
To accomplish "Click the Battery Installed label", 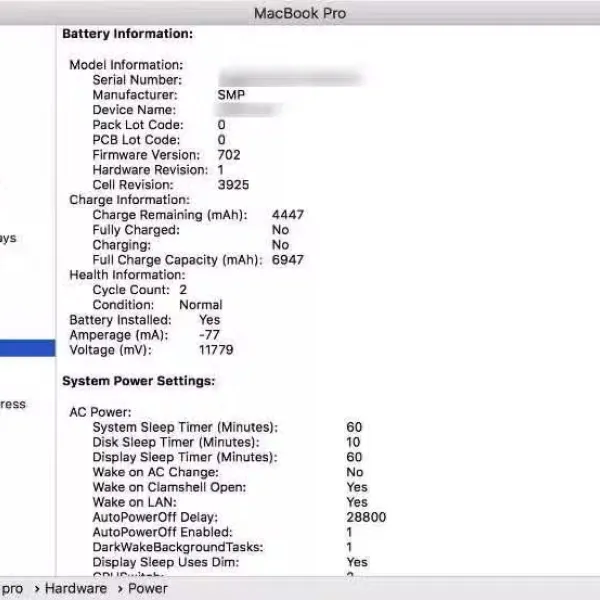I will [x=120, y=320].
